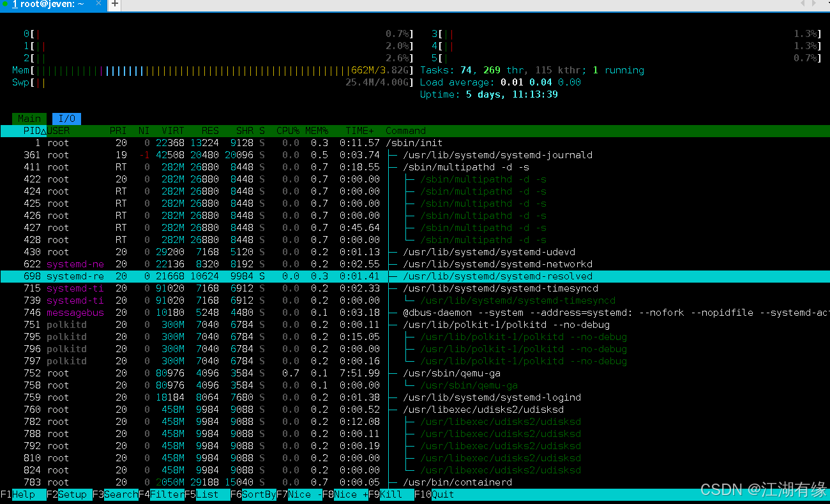Screen dimensions: 830x504
Task: Select the systemd-udevd process row
Action: (x=415, y=252)
